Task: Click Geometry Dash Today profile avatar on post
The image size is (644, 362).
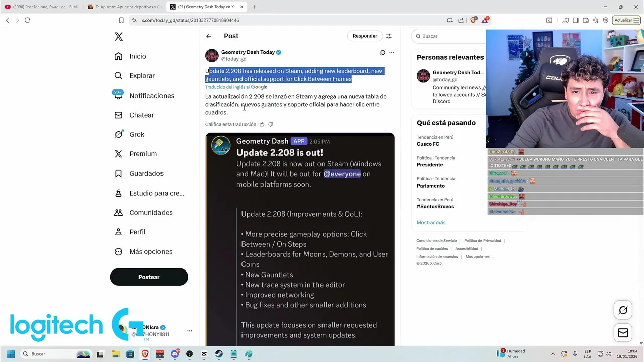Action: pos(212,56)
